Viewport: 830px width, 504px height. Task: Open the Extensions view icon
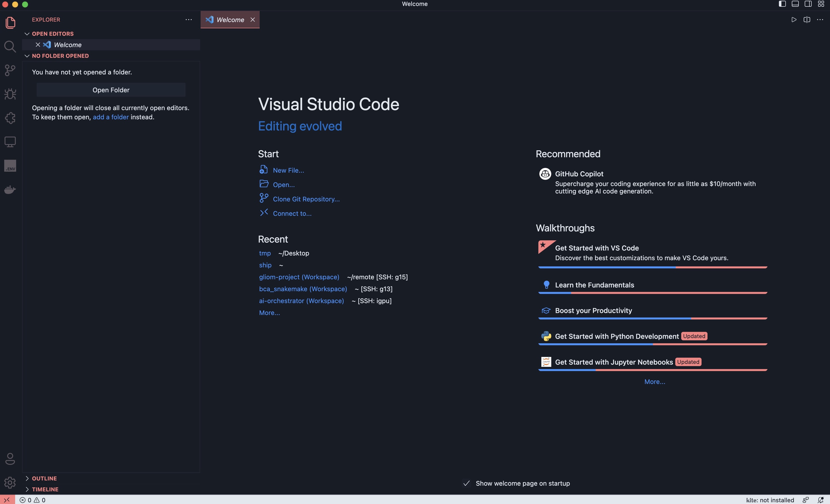tap(10, 118)
